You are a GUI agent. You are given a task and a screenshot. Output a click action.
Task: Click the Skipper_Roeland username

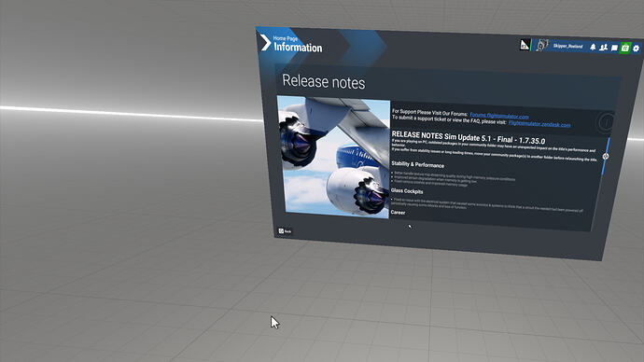click(x=567, y=46)
